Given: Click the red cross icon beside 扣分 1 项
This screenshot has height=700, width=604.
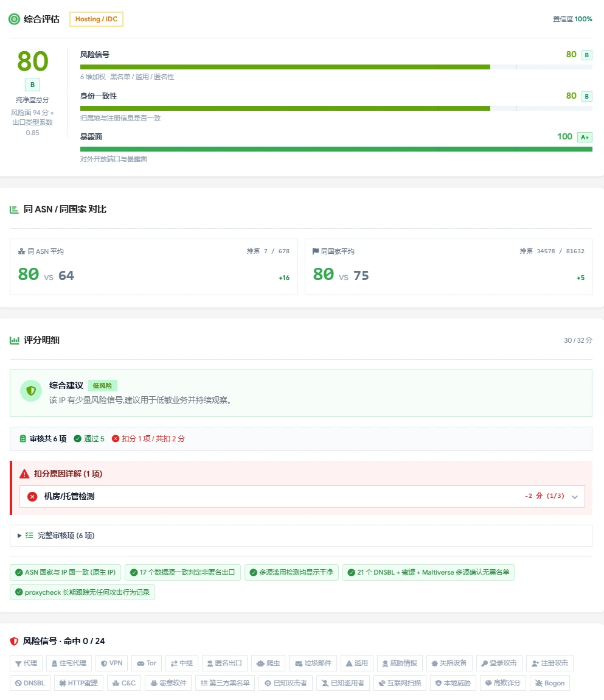Looking at the screenshot, I should pyautogui.click(x=116, y=439).
